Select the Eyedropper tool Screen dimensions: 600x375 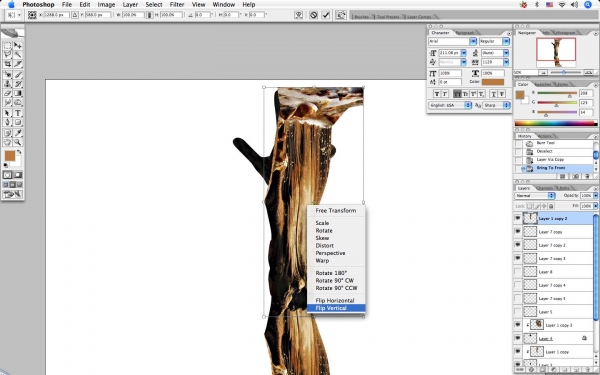coord(18,133)
